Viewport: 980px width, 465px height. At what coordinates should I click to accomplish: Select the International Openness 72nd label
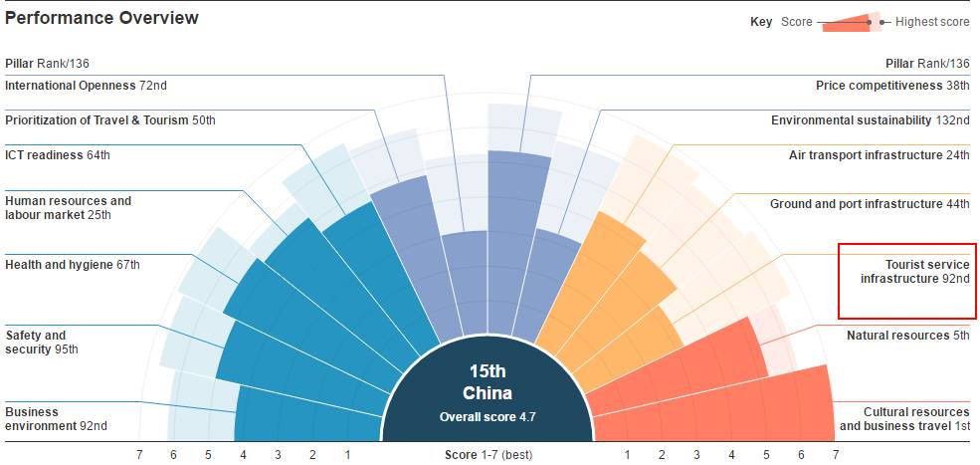[x=87, y=85]
